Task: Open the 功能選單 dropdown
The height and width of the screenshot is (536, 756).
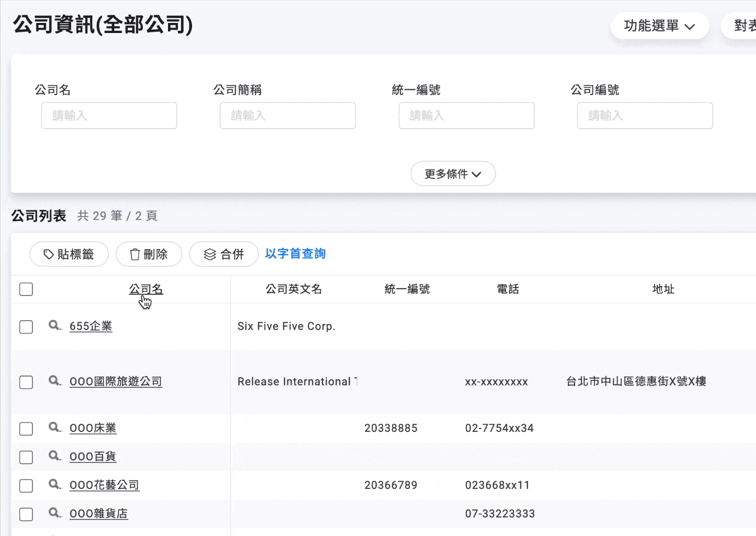Action: [660, 25]
